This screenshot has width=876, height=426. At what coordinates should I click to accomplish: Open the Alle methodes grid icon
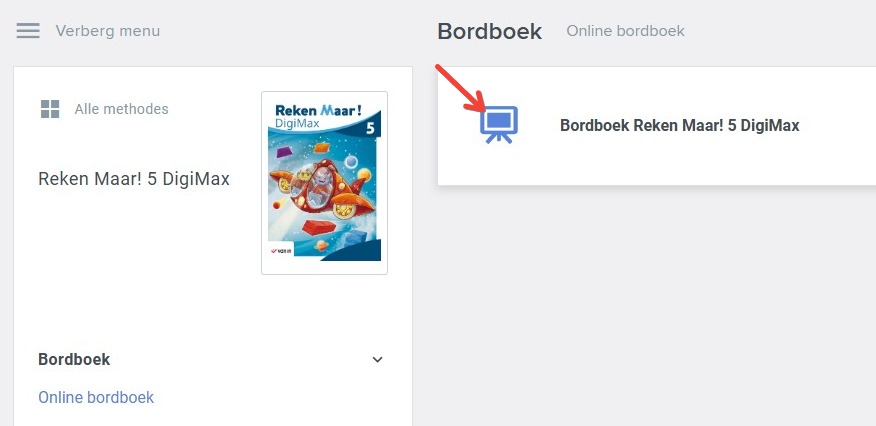pyautogui.click(x=50, y=109)
